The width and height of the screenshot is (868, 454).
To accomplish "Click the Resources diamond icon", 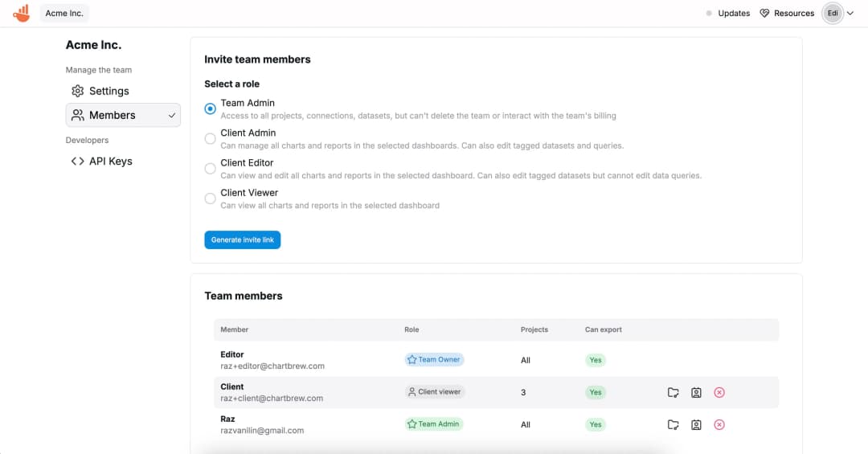I will pos(764,13).
